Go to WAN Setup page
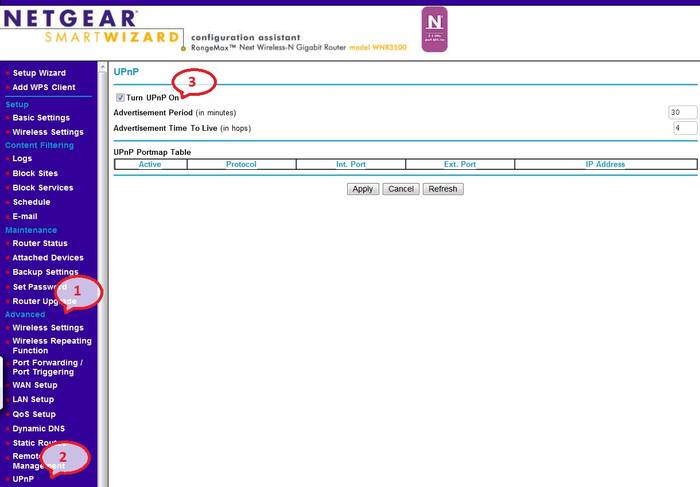This screenshot has width=700, height=487. [34, 385]
